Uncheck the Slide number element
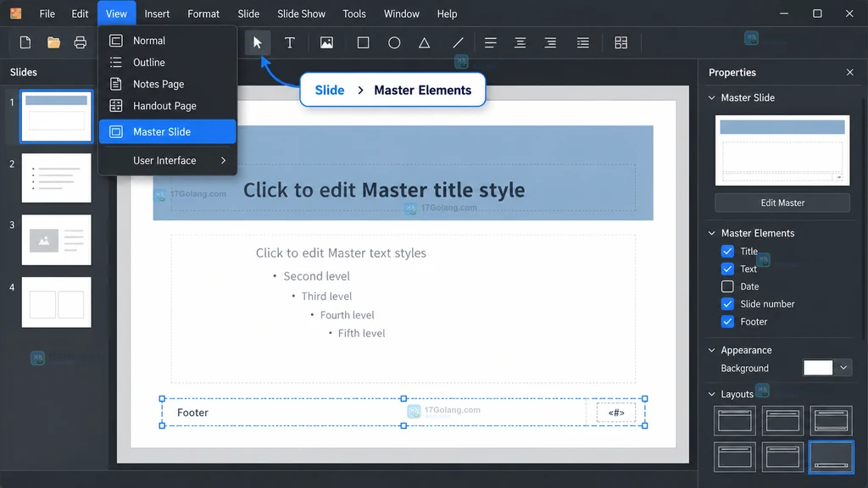Screen dimensions: 868x488 (727, 304)
